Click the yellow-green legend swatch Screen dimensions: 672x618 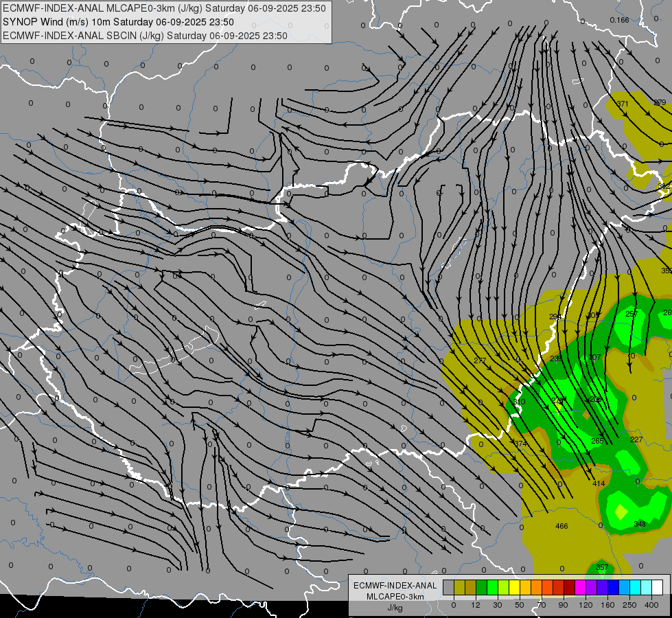[504, 587]
